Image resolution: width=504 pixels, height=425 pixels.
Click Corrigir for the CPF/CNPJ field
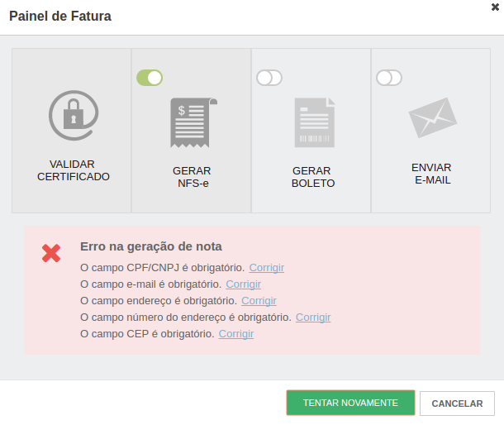click(x=267, y=268)
